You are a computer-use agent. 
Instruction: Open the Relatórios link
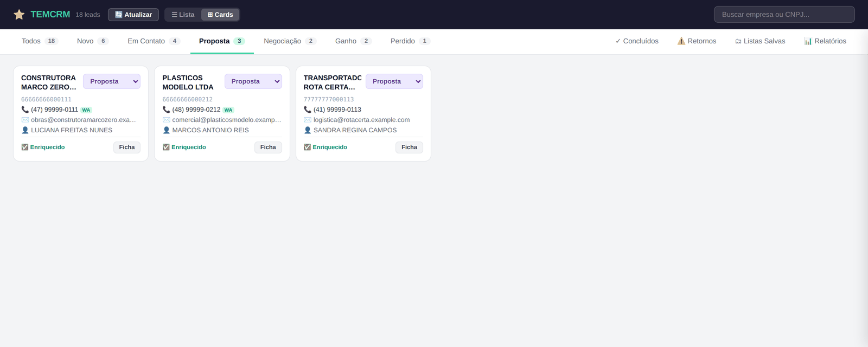pos(825,41)
